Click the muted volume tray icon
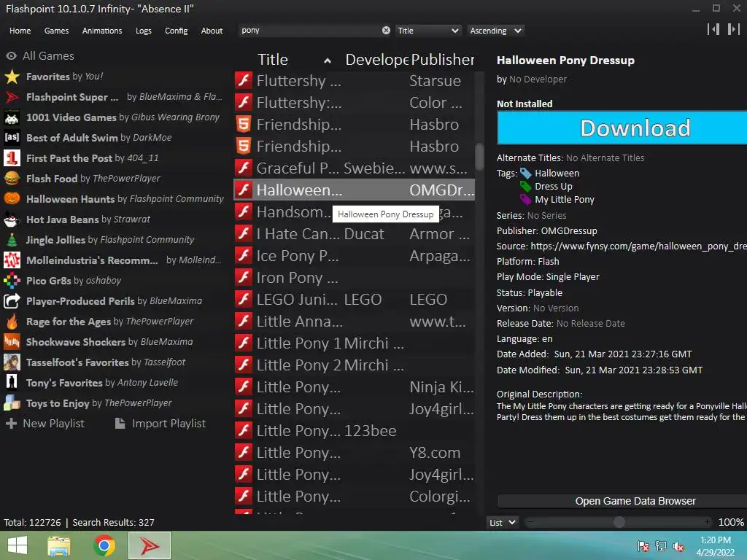Image resolution: width=747 pixels, height=560 pixels. [x=679, y=546]
